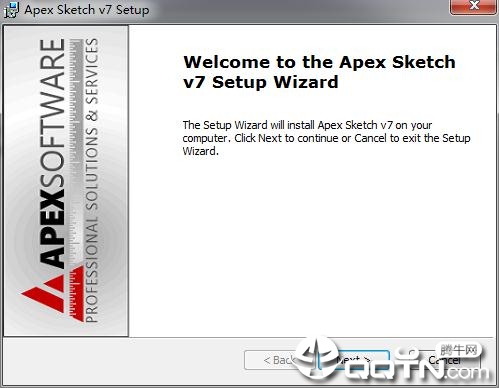Viewport: 499px width, 388px height.
Task: Close the Apex Sketch v7 Setup window
Action: point(473,6)
